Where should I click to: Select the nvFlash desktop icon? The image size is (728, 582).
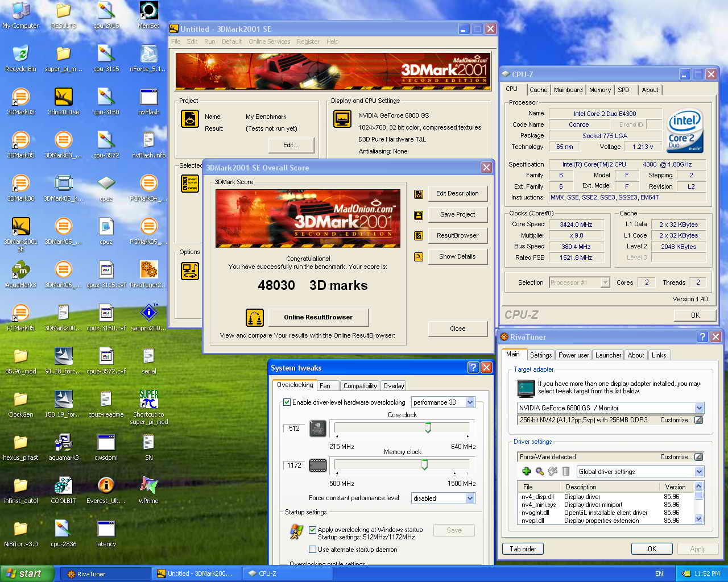[x=148, y=102]
